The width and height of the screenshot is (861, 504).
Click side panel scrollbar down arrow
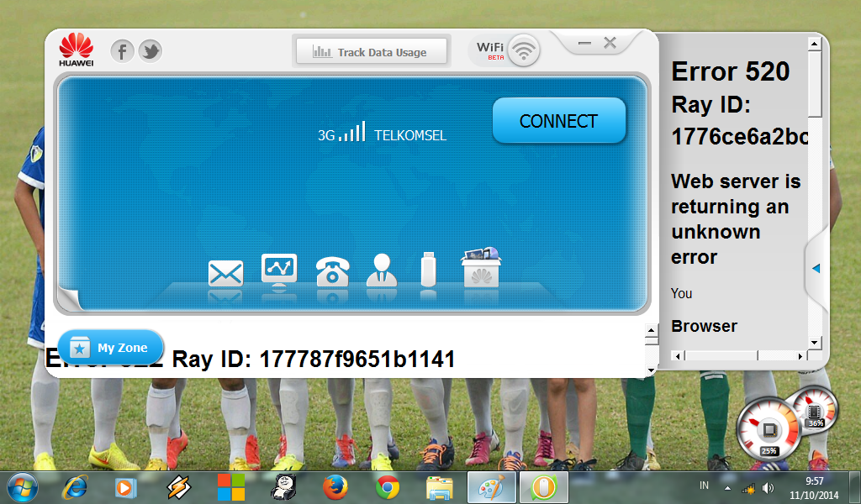point(814,342)
